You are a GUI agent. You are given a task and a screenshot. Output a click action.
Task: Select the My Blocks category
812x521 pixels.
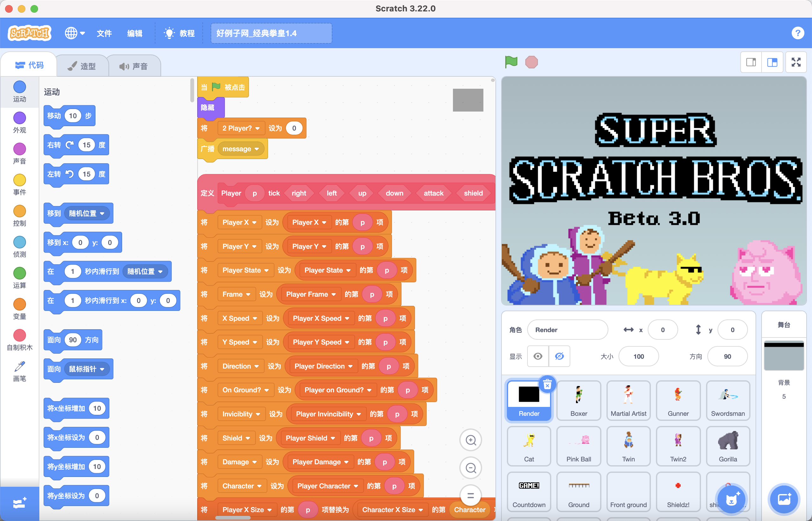20,340
